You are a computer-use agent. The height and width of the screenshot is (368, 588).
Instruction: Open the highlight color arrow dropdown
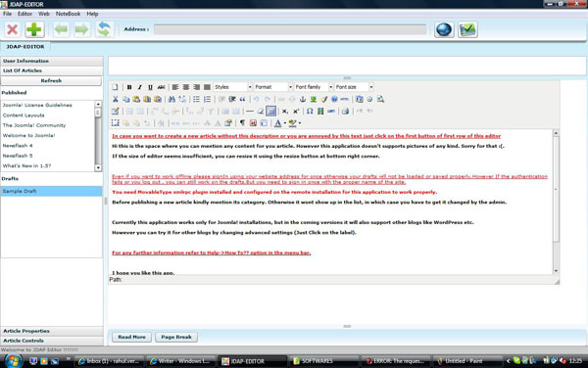coord(300,123)
